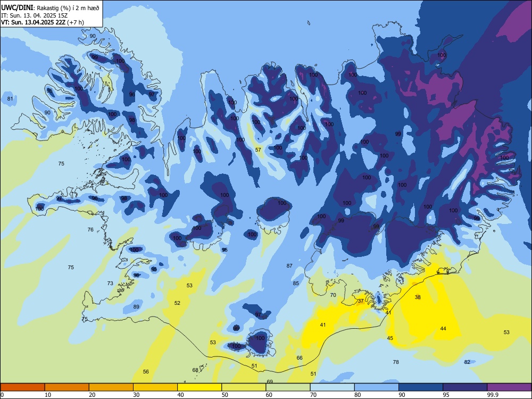Click the map humidity value '45'
532x399 pixels.
[x=390, y=338]
